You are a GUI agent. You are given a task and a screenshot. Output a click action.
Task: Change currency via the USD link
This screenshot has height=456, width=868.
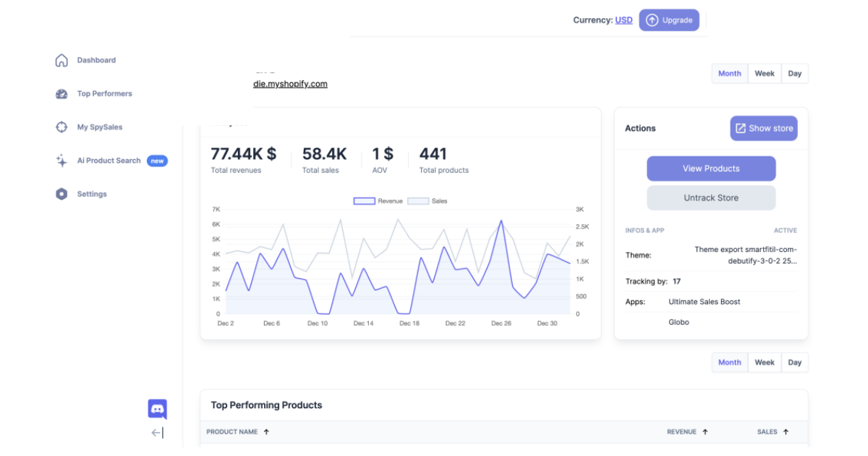click(x=624, y=20)
